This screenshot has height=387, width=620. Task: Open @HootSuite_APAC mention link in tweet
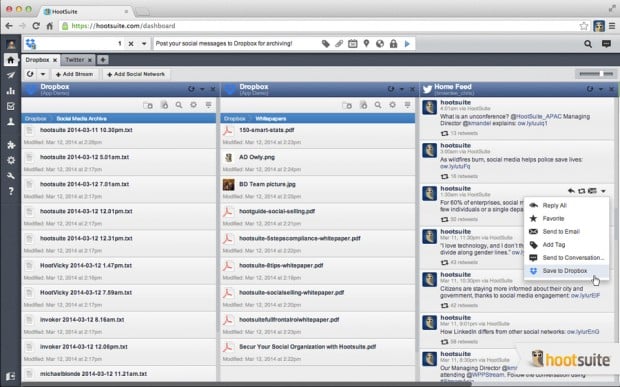[x=535, y=117]
